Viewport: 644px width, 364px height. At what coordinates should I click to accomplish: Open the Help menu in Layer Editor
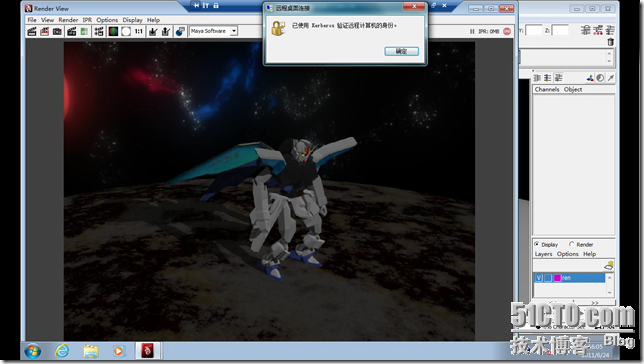tap(589, 254)
